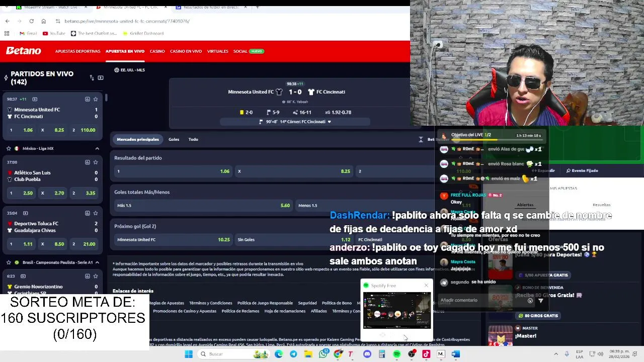Open Discord from the taskbar
This screenshot has height=362, width=644.
click(367, 354)
